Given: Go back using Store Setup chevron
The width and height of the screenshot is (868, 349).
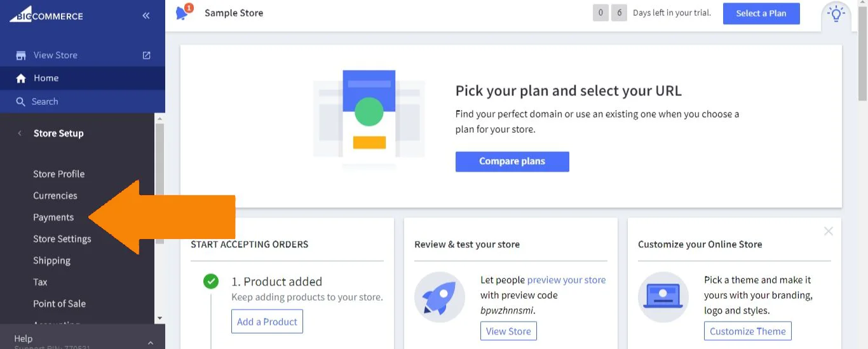Looking at the screenshot, I should coord(20,133).
